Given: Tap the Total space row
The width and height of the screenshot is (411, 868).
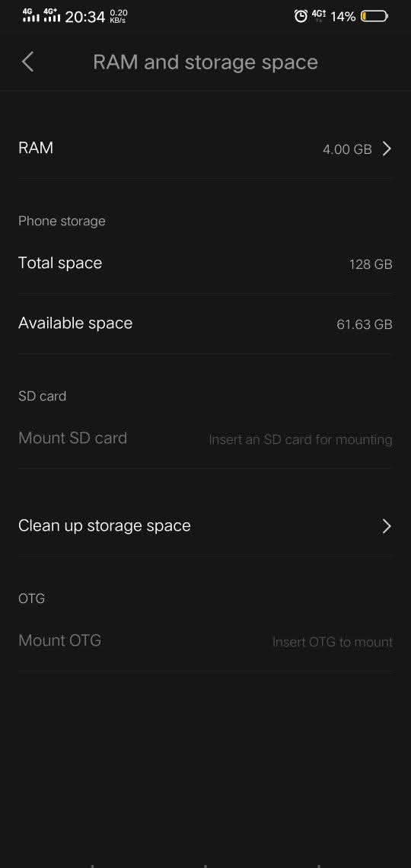Looking at the screenshot, I should coord(205,263).
